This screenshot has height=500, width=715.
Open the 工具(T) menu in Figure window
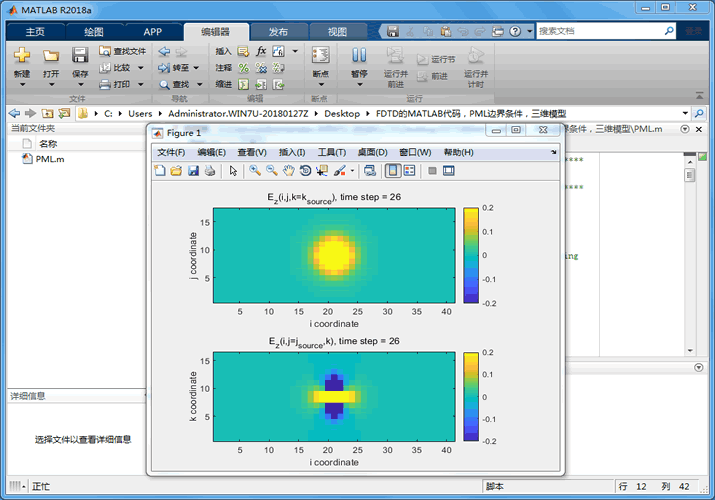tap(331, 152)
